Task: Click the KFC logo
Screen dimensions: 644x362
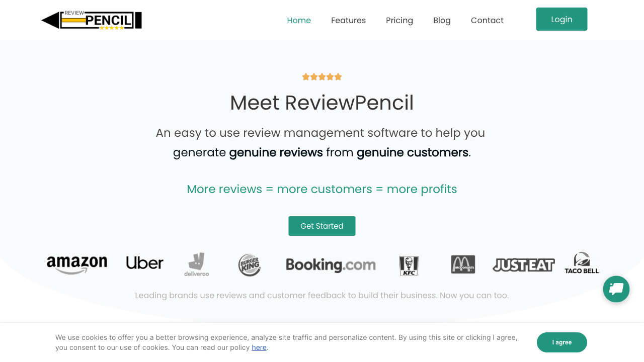Action: (x=409, y=265)
